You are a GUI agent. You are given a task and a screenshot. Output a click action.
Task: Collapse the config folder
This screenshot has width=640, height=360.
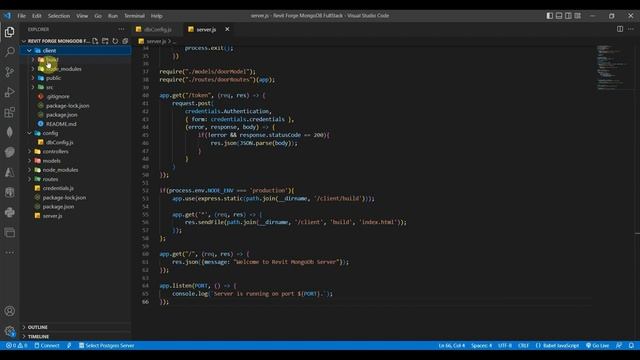coord(76,133)
